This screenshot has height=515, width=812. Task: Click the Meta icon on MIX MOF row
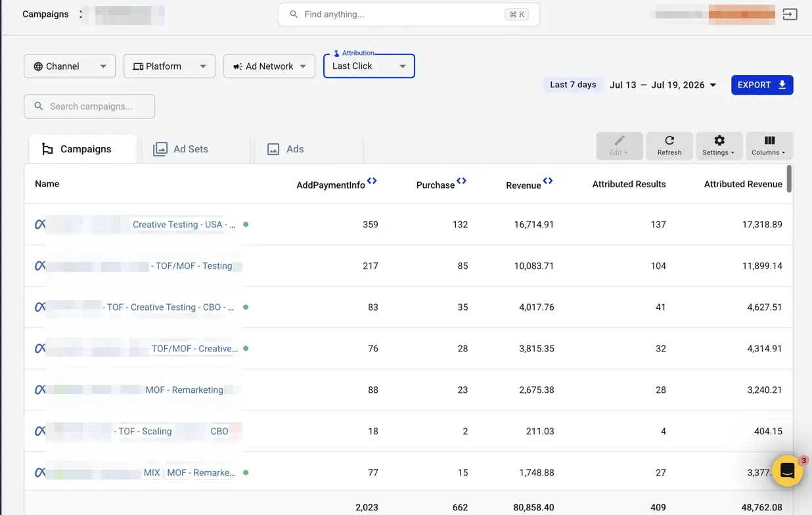[x=40, y=473]
